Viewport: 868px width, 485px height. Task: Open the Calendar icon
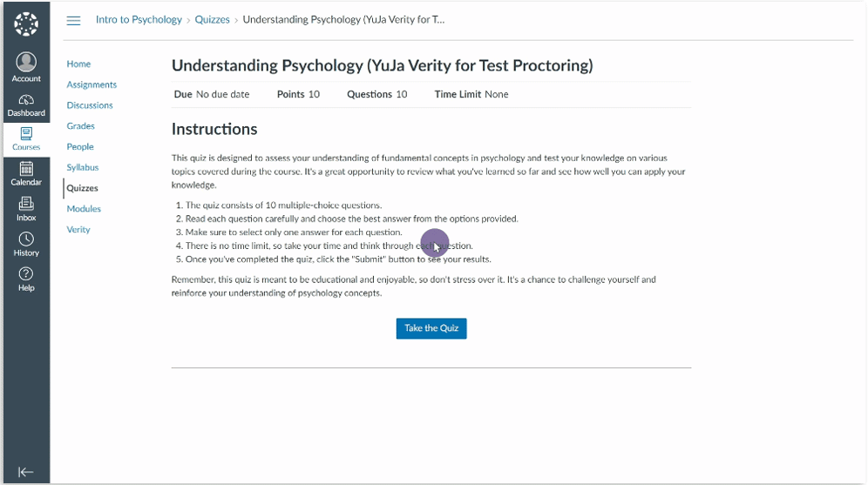(x=26, y=169)
